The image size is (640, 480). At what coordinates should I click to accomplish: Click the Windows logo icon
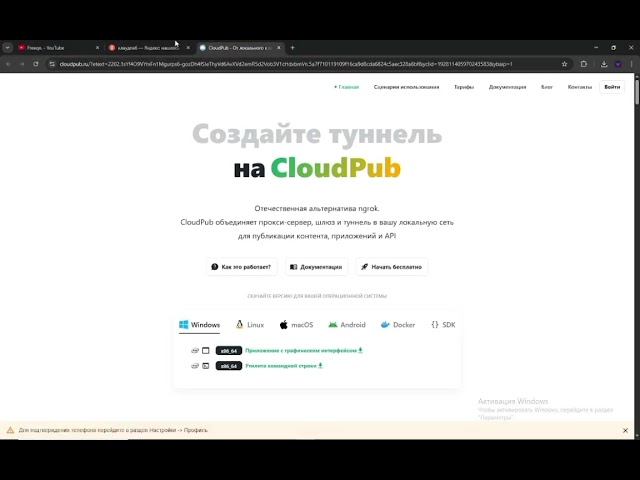[184, 325]
